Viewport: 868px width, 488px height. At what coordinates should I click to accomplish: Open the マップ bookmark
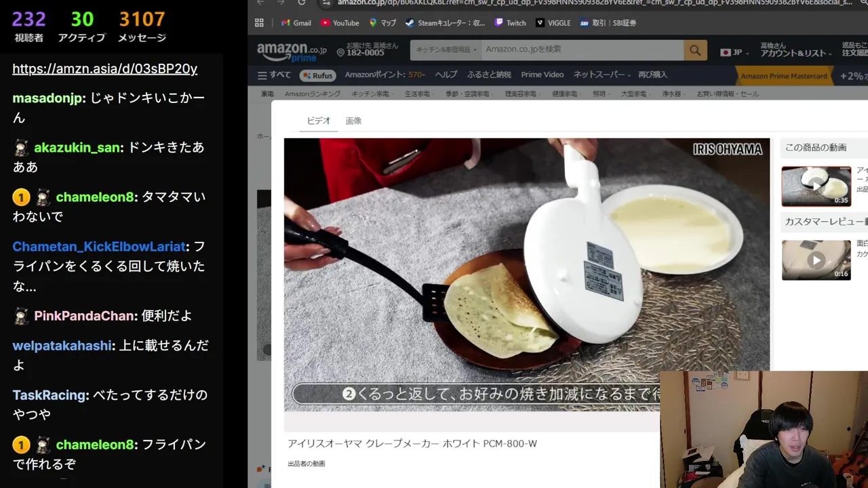(x=382, y=23)
